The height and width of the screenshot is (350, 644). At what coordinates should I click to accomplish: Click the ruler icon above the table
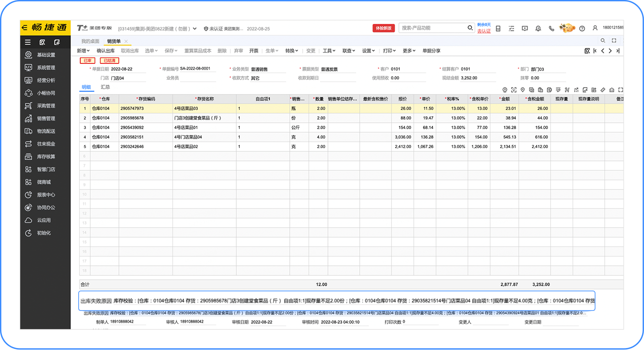point(603,90)
